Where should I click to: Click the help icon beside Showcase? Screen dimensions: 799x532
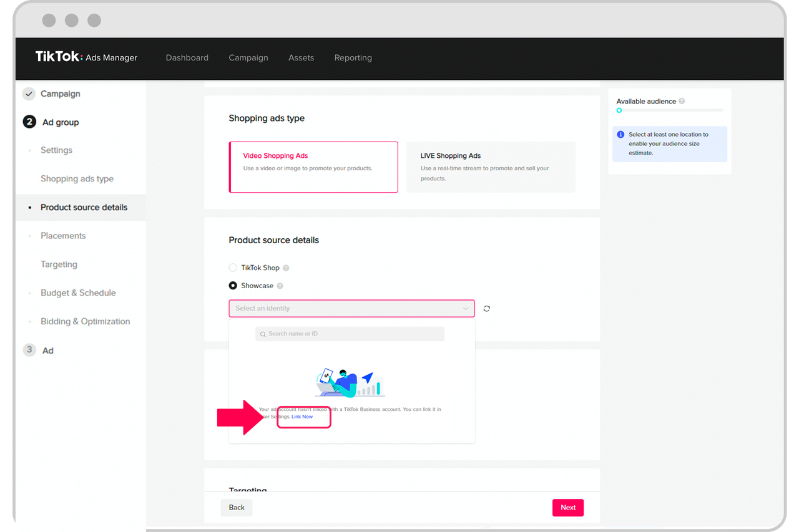[x=280, y=286]
